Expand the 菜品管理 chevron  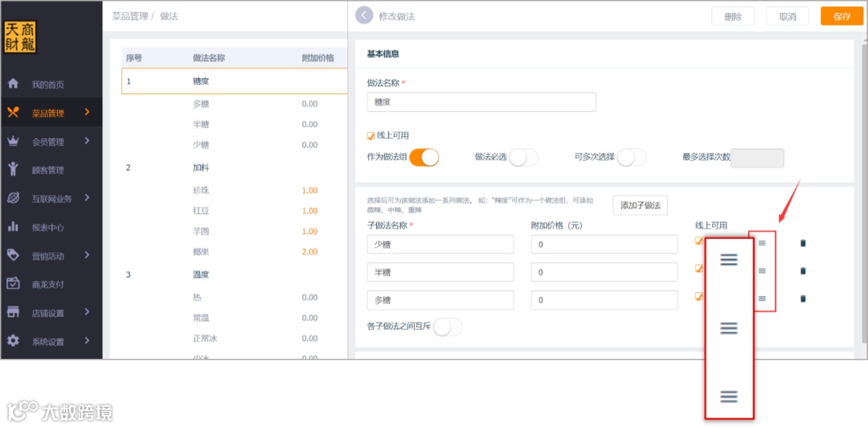pos(87,112)
